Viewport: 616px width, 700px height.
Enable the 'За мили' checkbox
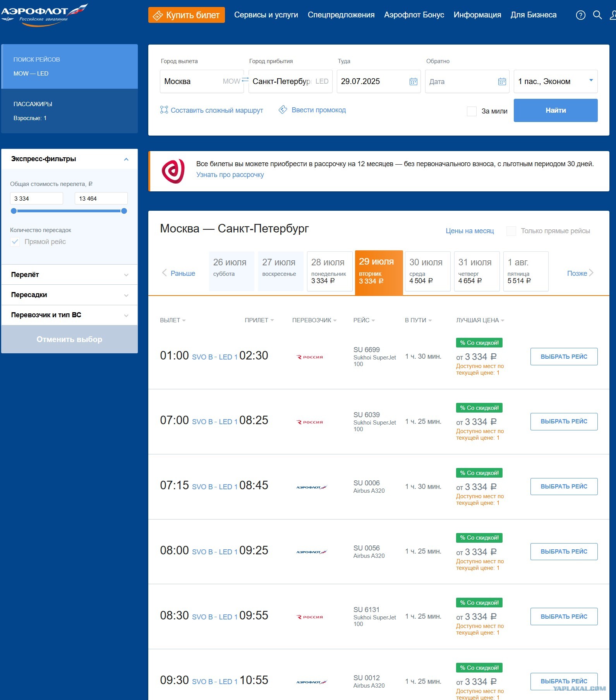click(472, 111)
